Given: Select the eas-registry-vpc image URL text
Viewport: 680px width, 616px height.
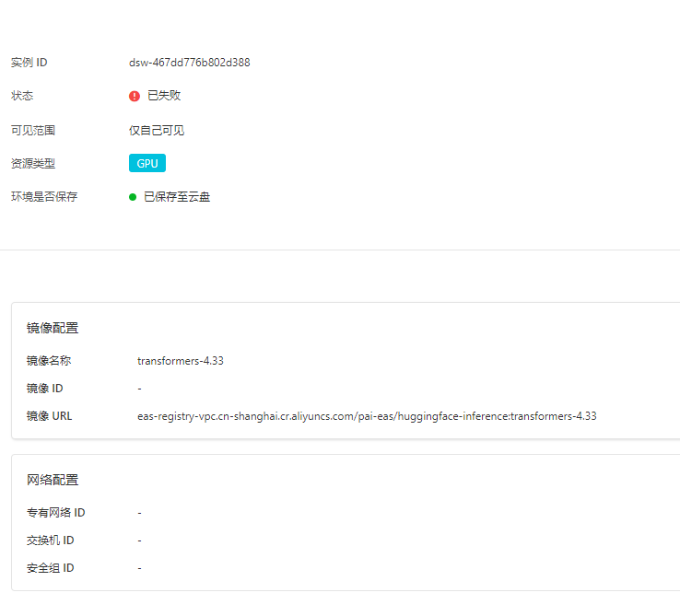Looking at the screenshot, I should 367,416.
